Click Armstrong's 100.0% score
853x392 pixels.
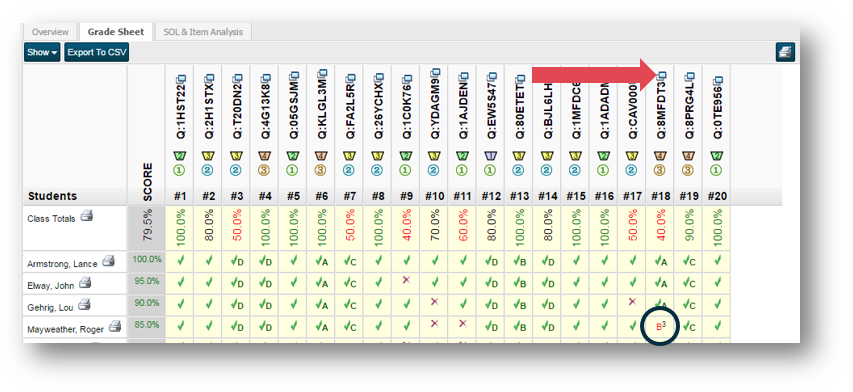pos(147,259)
